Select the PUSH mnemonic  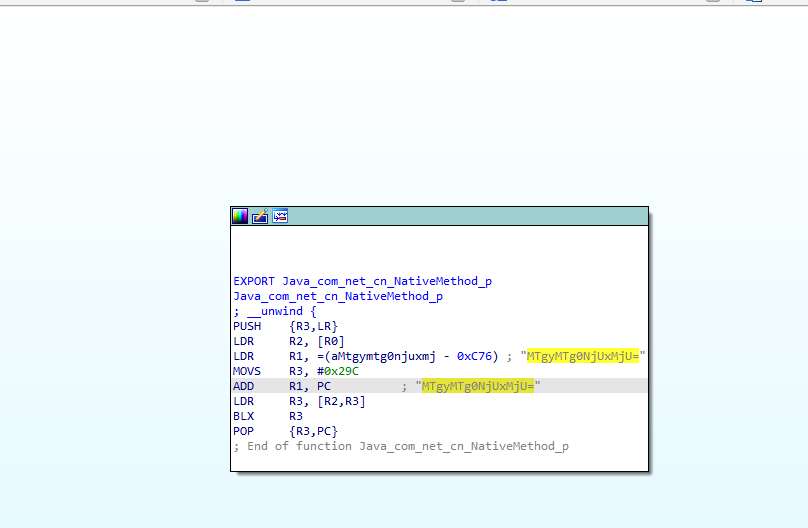pos(247,326)
